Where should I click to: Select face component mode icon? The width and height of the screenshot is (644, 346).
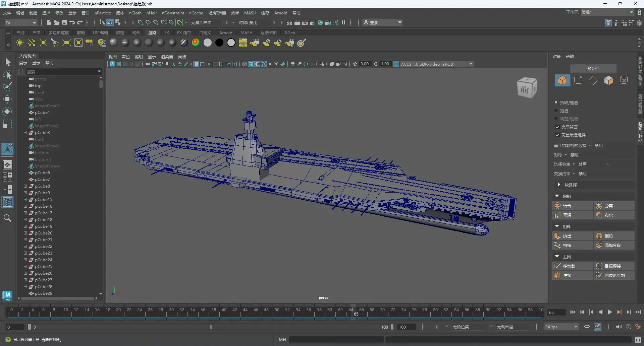tap(608, 80)
